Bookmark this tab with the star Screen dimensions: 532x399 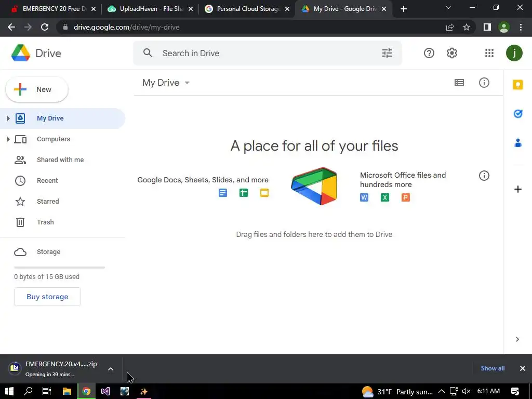[467, 27]
